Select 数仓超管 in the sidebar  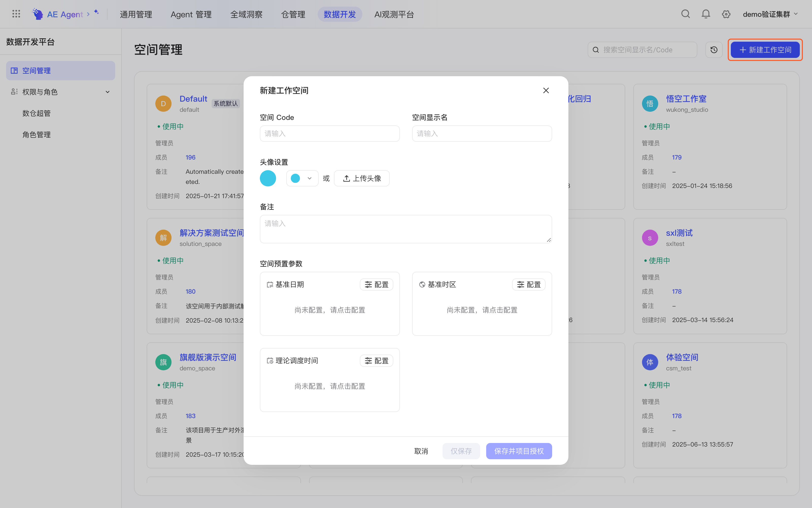37,113
